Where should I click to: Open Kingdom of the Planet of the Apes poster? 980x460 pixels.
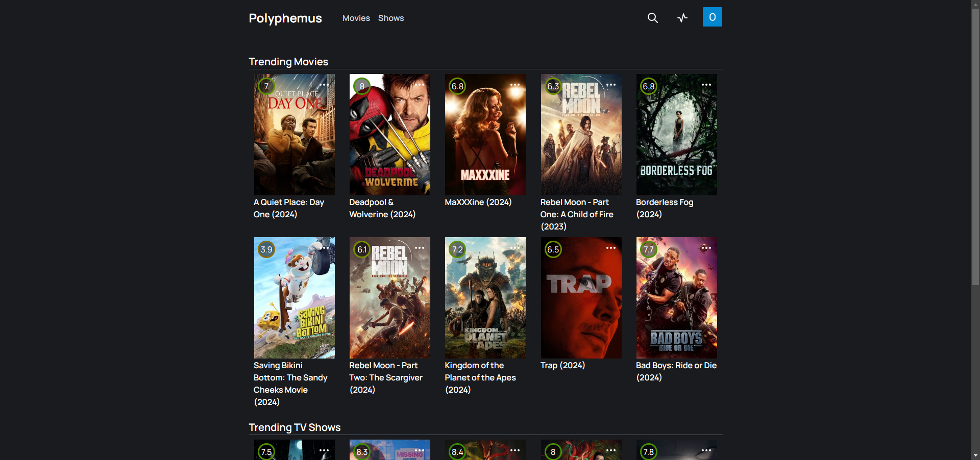[485, 298]
